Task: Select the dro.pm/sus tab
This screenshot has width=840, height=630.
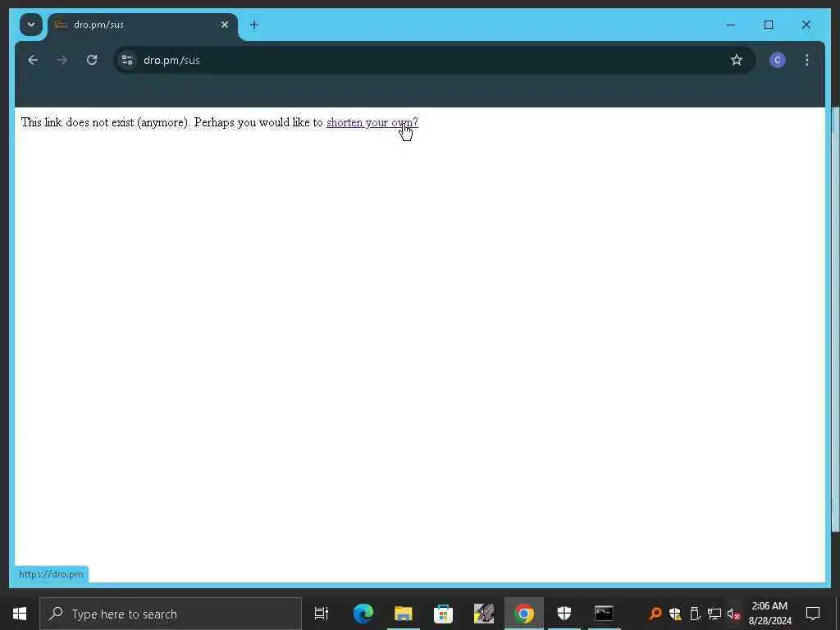Action: [142, 25]
